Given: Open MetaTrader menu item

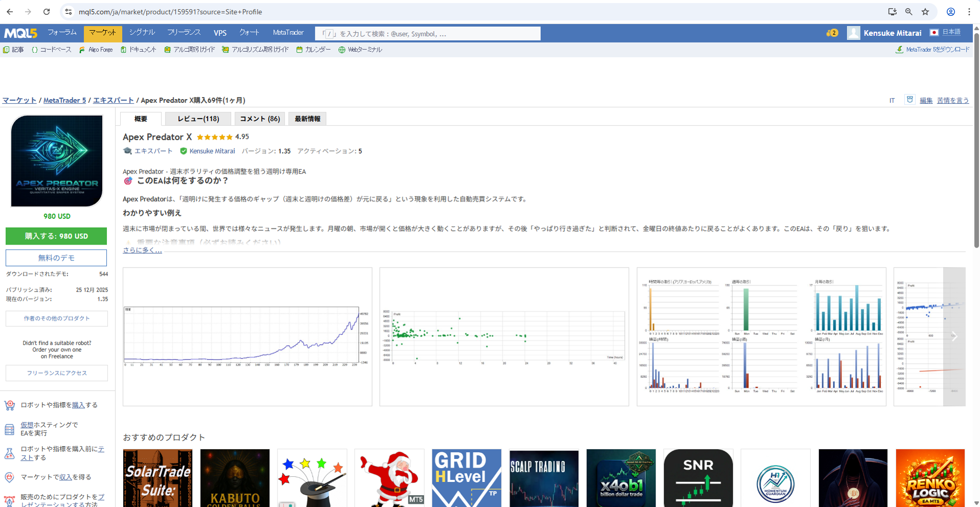Looking at the screenshot, I should (x=288, y=33).
